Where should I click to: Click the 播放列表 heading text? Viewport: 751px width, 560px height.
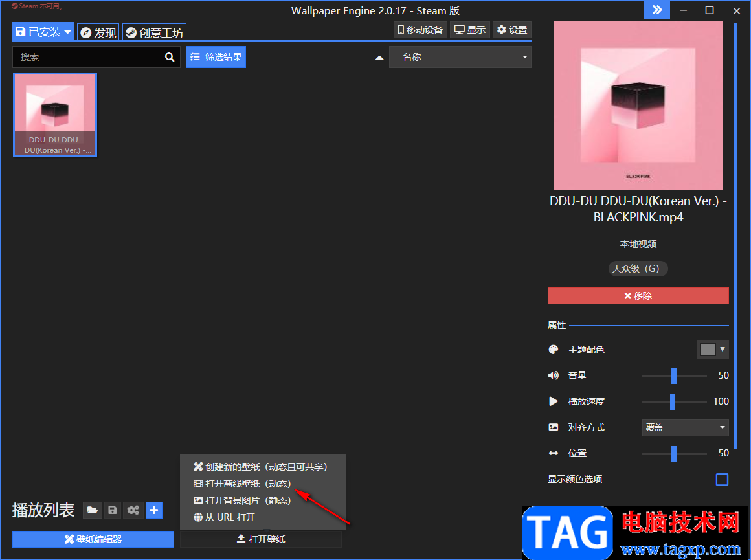[43, 510]
